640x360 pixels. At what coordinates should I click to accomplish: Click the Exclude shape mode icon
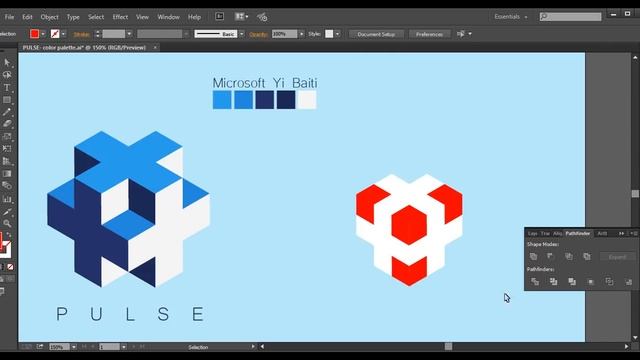click(587, 256)
